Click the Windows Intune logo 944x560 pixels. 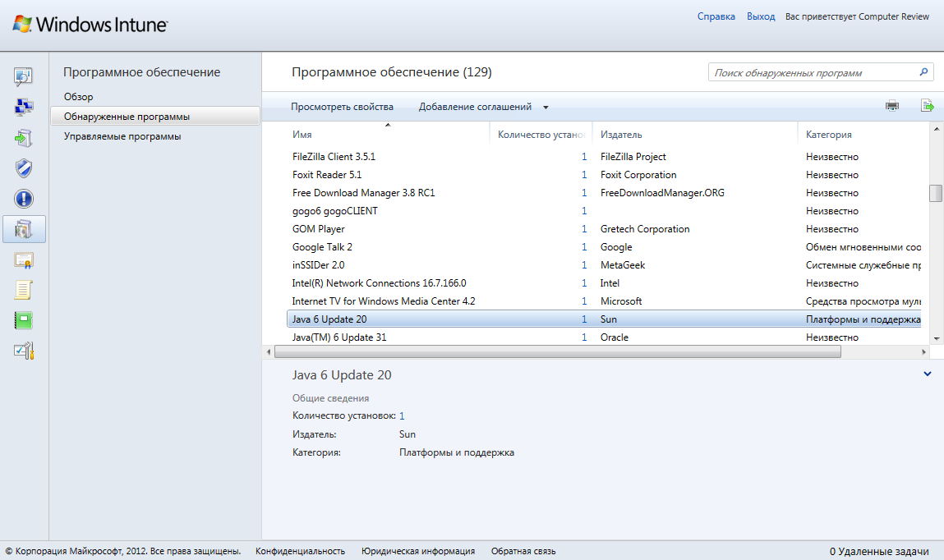[x=90, y=24]
